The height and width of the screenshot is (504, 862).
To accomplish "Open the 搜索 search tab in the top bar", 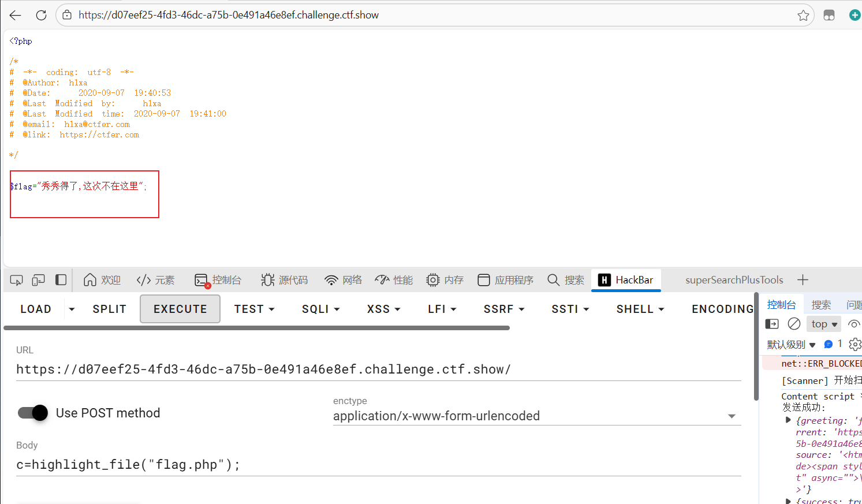I will [566, 280].
